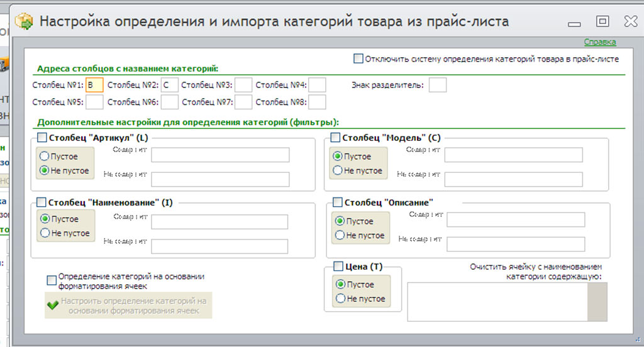
Task: Click the Столбец №2 input field
Action: pyautogui.click(x=169, y=85)
